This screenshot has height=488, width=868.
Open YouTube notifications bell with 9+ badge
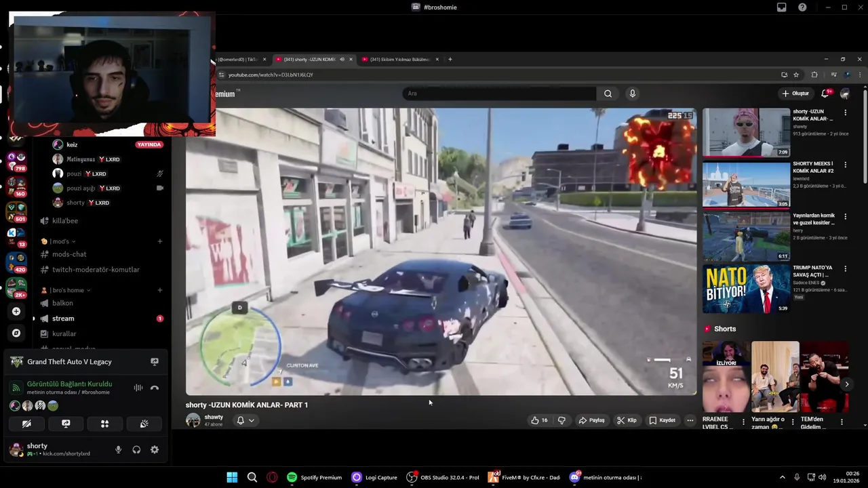[826, 93]
